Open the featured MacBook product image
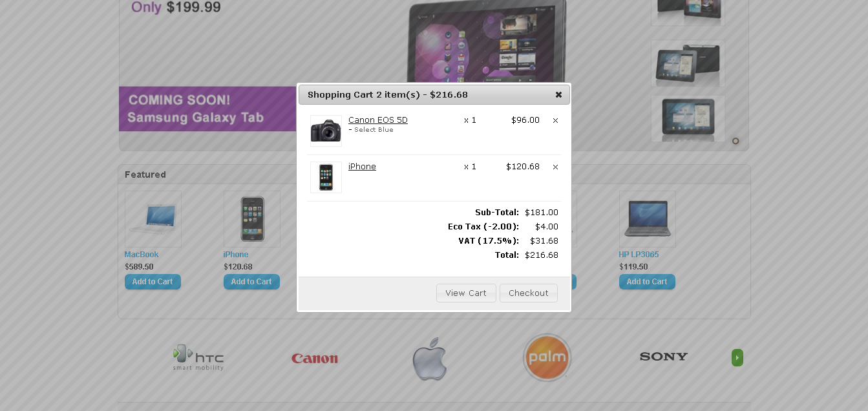 point(153,219)
